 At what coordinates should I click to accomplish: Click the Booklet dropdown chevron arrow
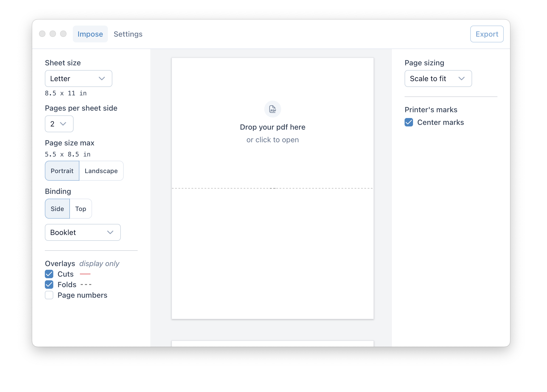(110, 232)
